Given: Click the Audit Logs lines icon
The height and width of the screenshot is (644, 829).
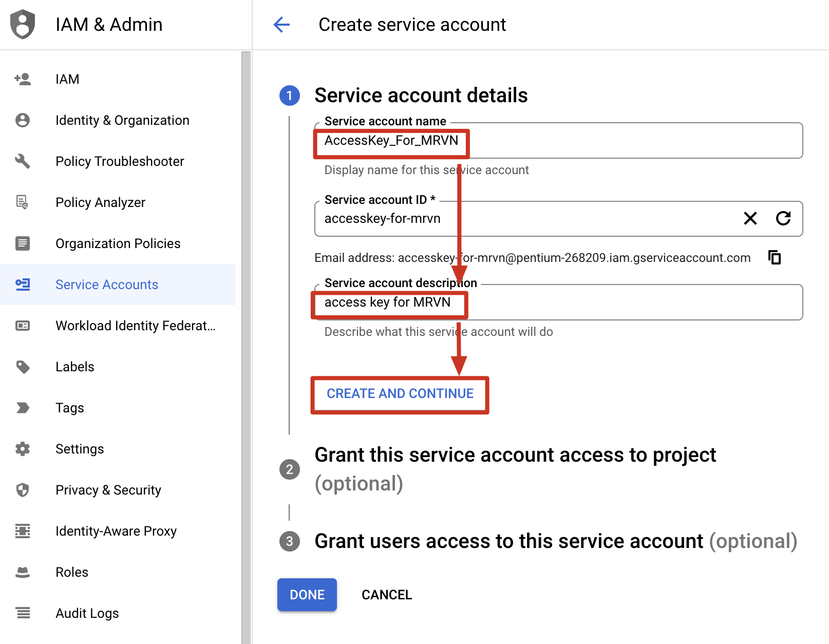Looking at the screenshot, I should pyautogui.click(x=23, y=613).
